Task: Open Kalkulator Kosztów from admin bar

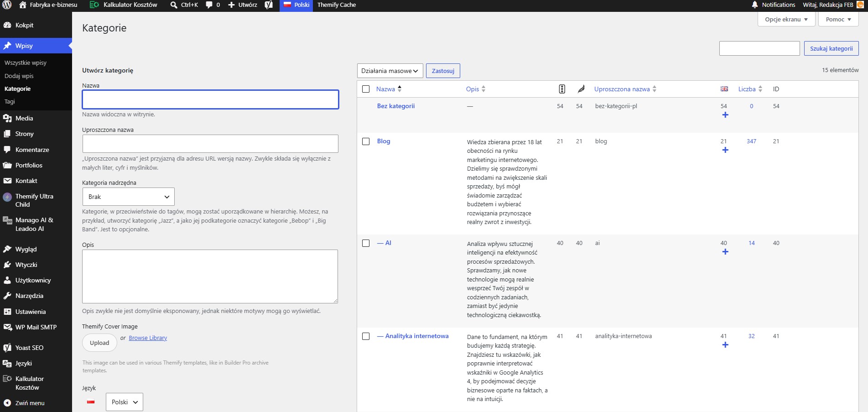Action: tap(124, 5)
